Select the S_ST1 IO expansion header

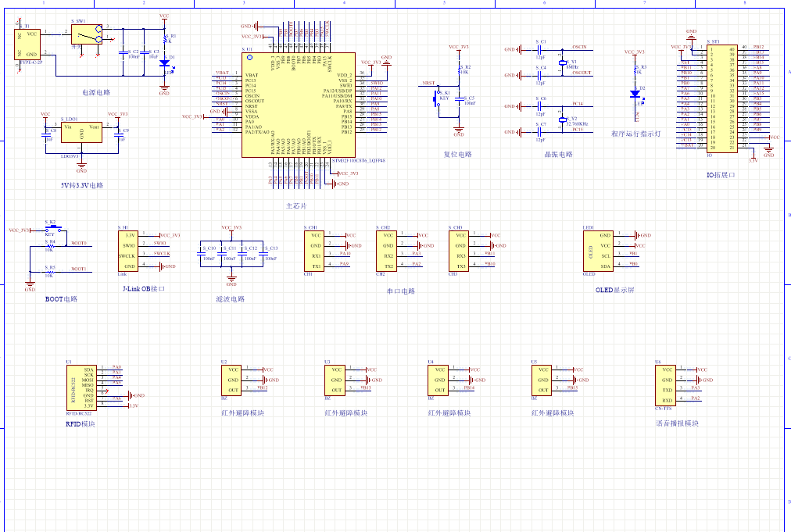click(721, 97)
